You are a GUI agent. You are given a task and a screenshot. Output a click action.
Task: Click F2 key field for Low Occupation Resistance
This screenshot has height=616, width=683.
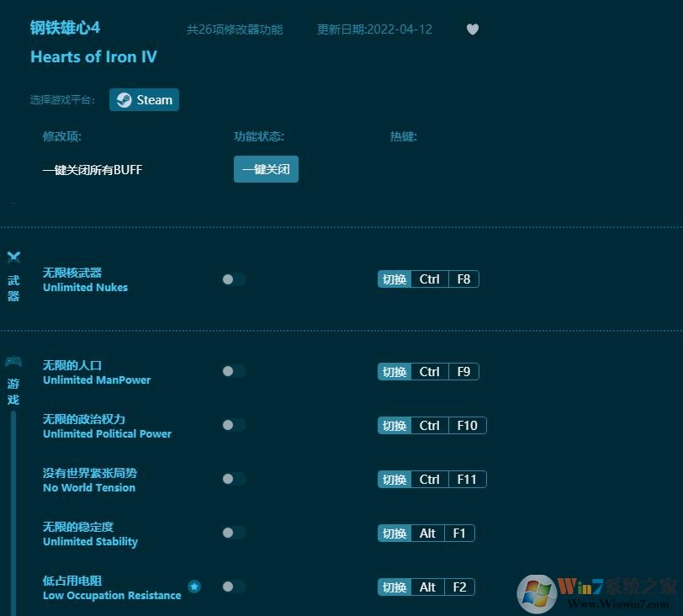point(459,587)
